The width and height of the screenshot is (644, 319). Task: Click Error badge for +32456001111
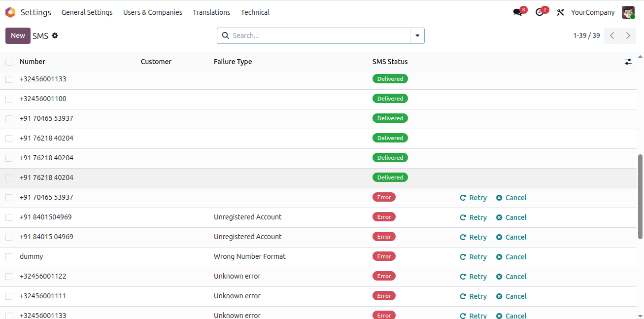point(384,296)
